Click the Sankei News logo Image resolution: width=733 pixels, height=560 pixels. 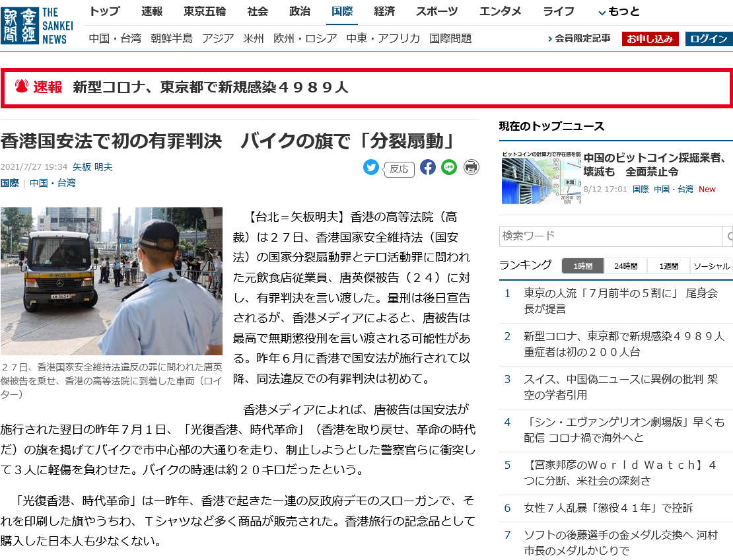tap(37, 26)
